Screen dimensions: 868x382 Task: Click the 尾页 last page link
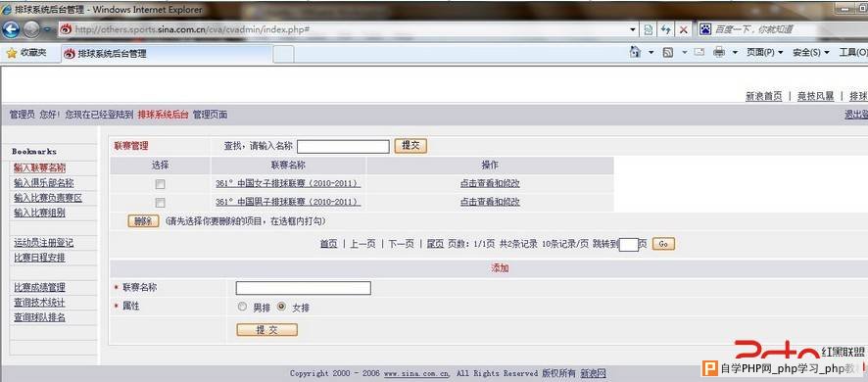tap(435, 244)
